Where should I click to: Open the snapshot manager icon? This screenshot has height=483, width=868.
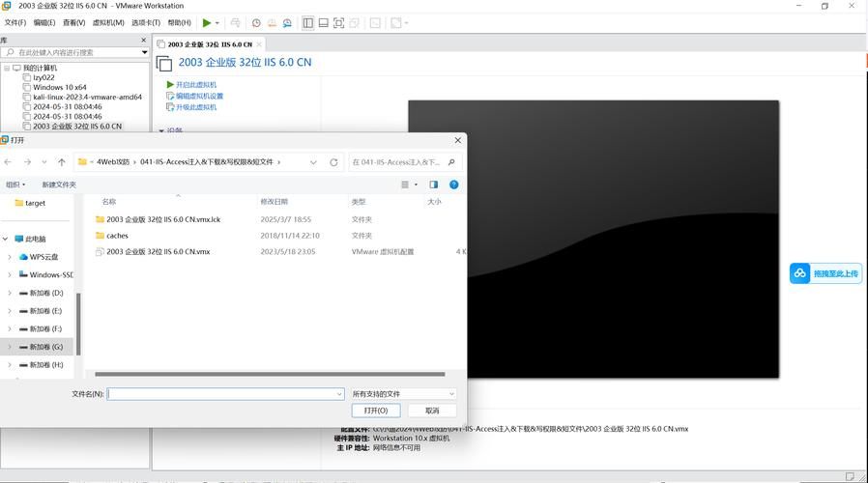click(x=287, y=23)
